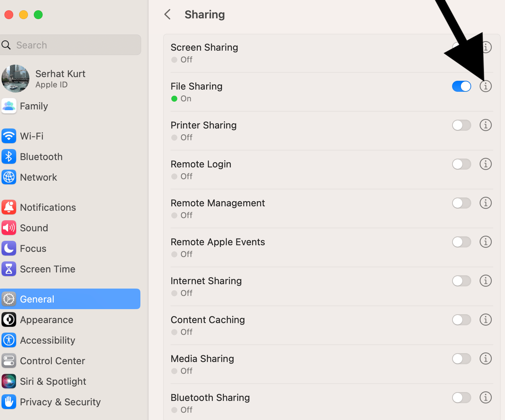Click the green full-screen window button

[38, 15]
